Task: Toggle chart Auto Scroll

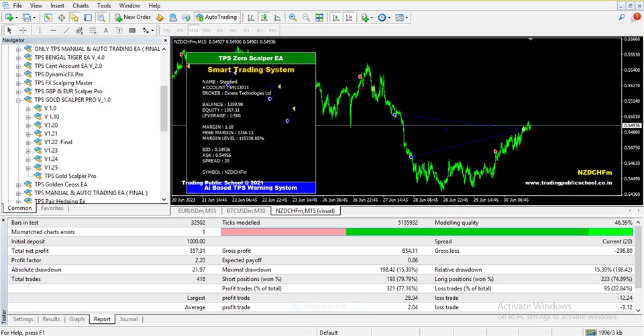Action: 335,17
